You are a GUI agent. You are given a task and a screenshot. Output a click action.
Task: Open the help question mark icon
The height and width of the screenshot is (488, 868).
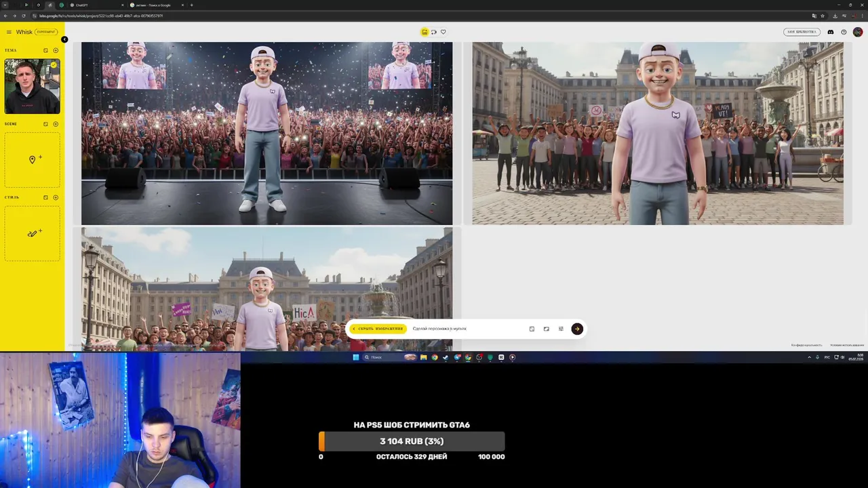pos(844,32)
